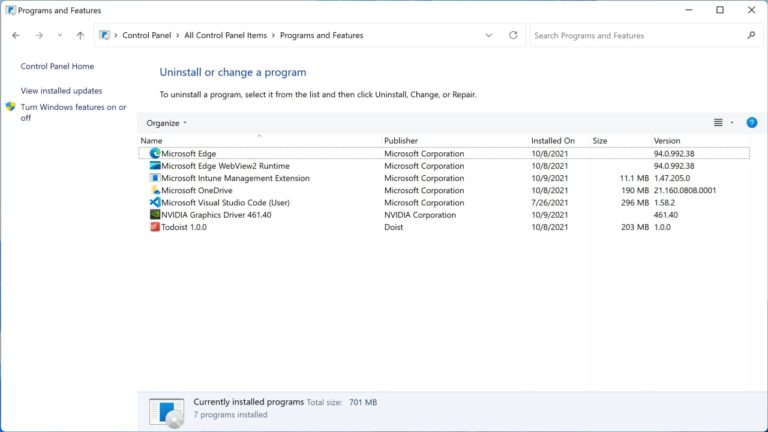Sort list by Publisher column header
This screenshot has height=432, width=768.
click(x=401, y=141)
